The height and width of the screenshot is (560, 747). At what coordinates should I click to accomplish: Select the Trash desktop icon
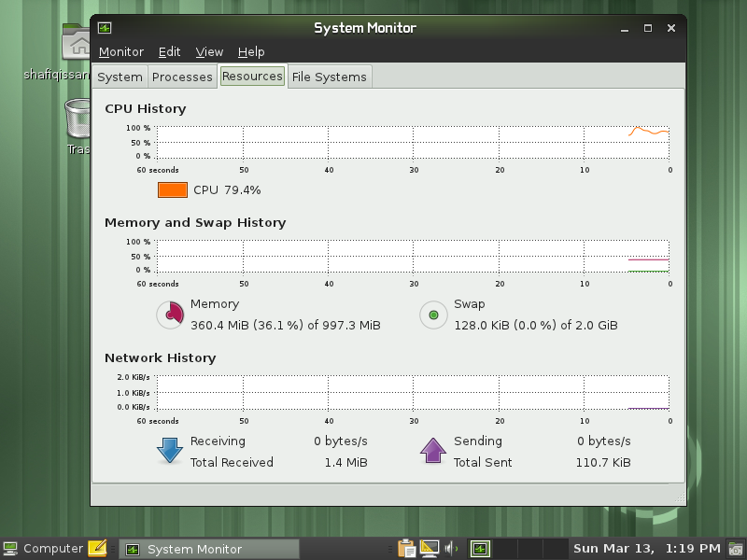[78, 119]
